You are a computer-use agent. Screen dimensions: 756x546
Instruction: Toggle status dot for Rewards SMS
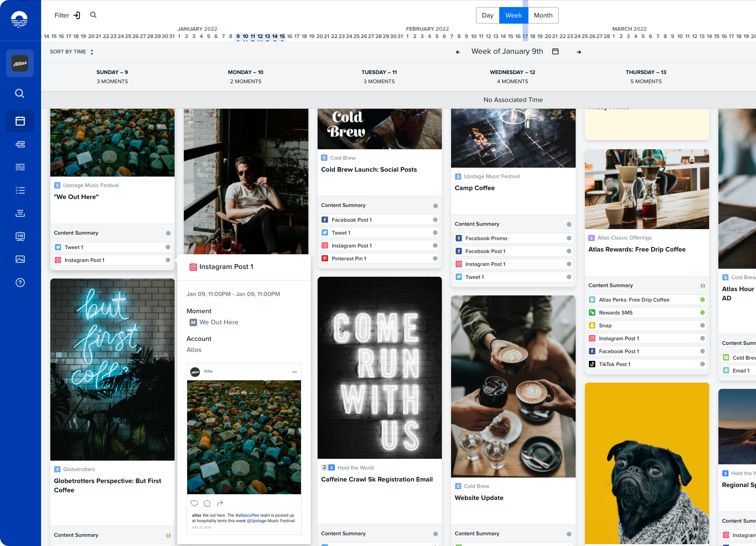[702, 313]
